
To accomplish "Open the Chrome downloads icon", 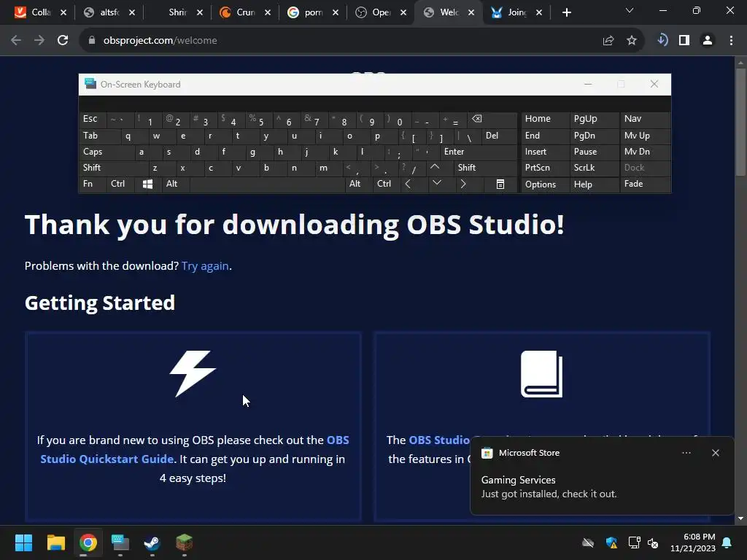I will point(662,41).
